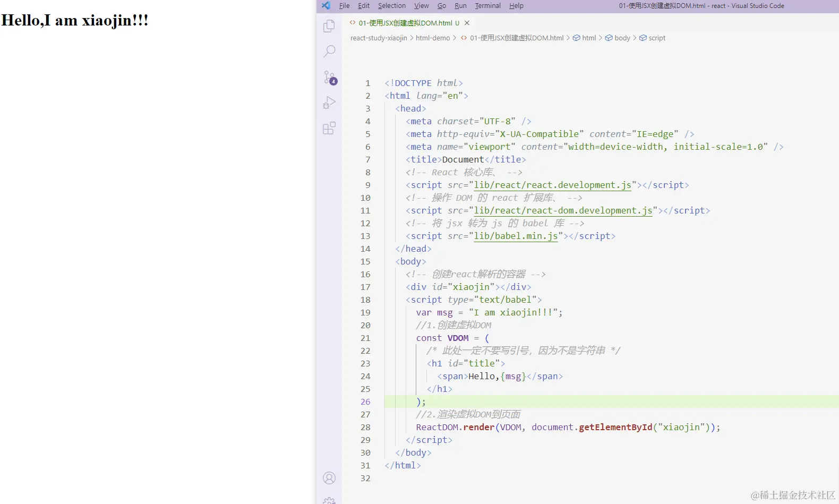The image size is (839, 504).
Task: Click the 'var msg' declaration on line 19
Action: pyautogui.click(x=434, y=312)
